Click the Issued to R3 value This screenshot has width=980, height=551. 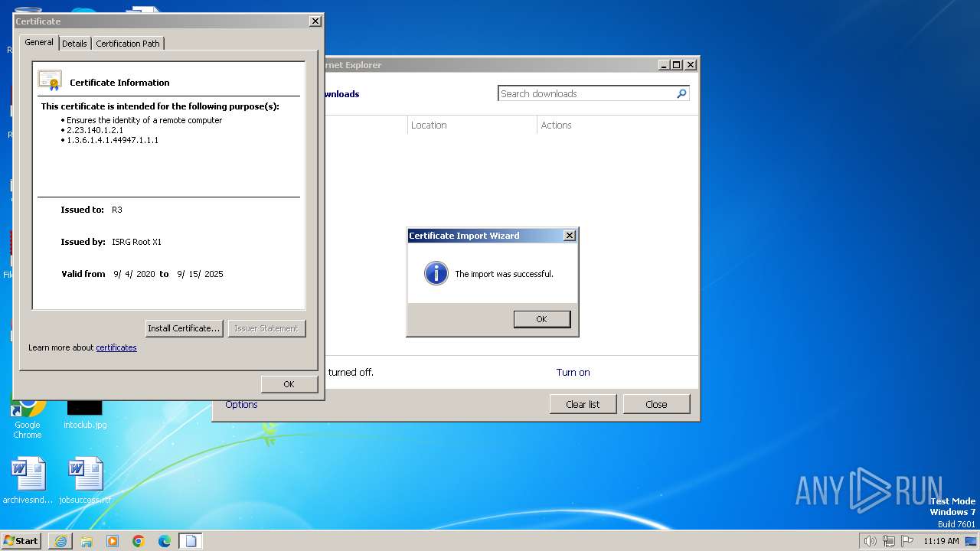coord(117,210)
